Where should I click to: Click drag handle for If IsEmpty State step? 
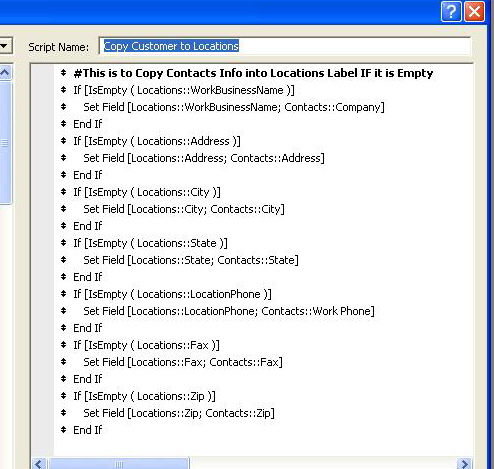(x=64, y=243)
